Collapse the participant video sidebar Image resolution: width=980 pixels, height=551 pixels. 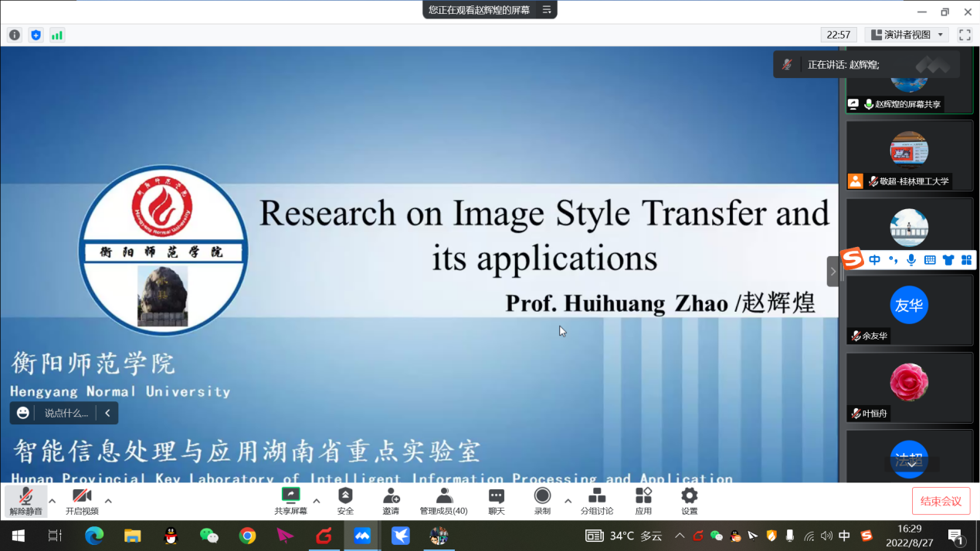point(832,272)
